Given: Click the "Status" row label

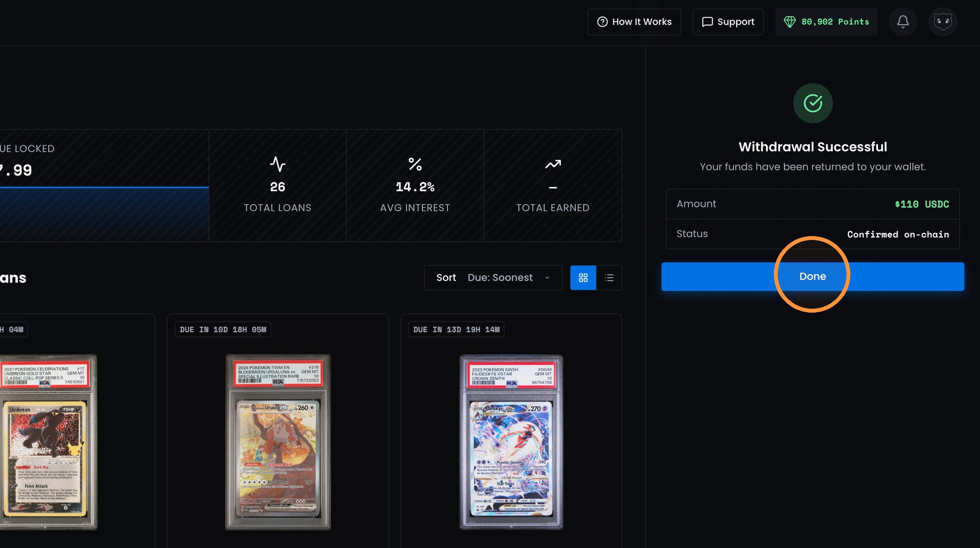Looking at the screenshot, I should pyautogui.click(x=692, y=234).
